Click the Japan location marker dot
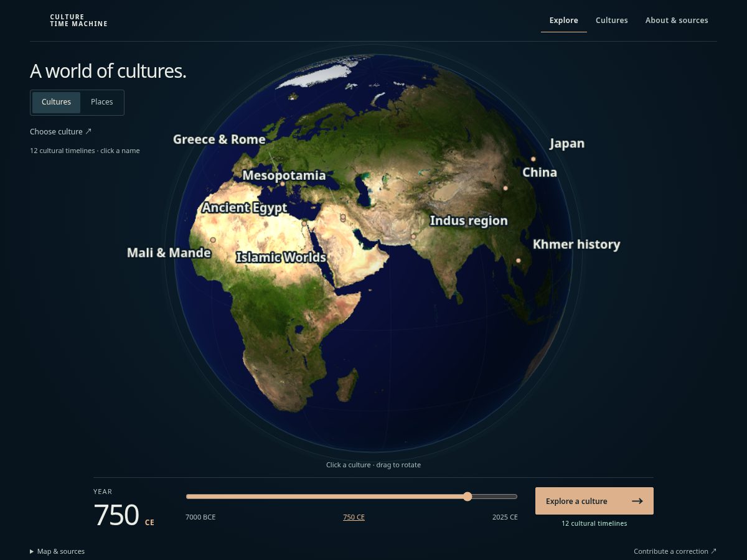The width and height of the screenshot is (747, 560). click(533, 159)
